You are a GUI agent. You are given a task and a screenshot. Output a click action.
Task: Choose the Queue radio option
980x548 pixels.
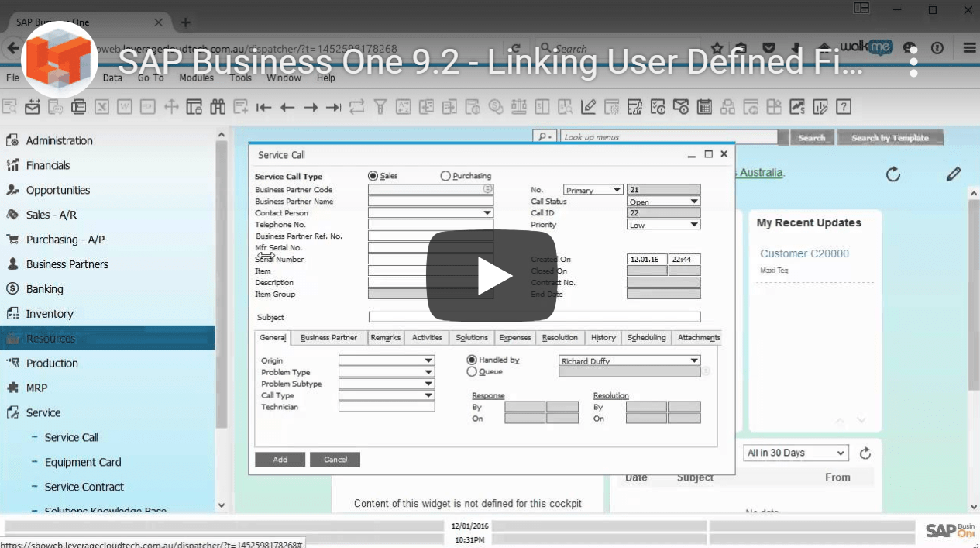click(472, 372)
